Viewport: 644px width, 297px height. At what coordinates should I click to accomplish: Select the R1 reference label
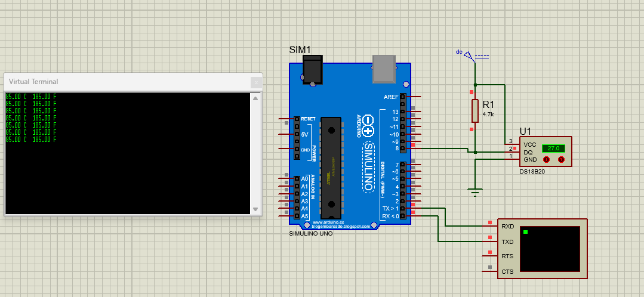(x=489, y=104)
